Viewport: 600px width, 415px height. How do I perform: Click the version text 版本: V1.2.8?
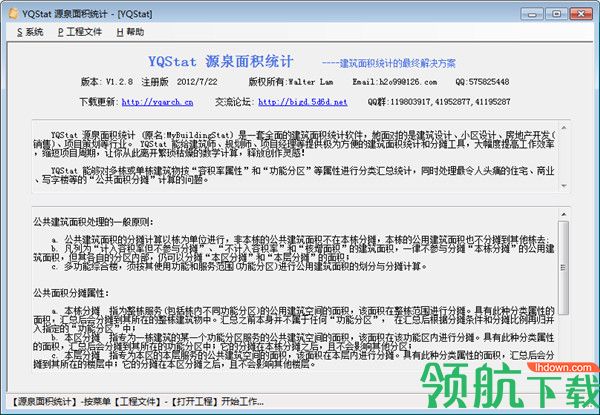[106, 81]
